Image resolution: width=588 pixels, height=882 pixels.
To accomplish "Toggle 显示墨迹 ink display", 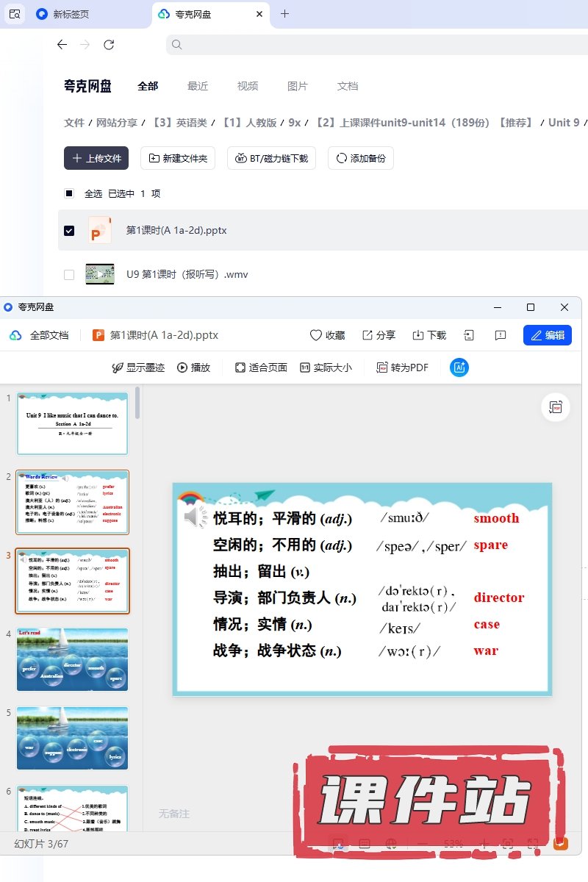I will [118, 367].
